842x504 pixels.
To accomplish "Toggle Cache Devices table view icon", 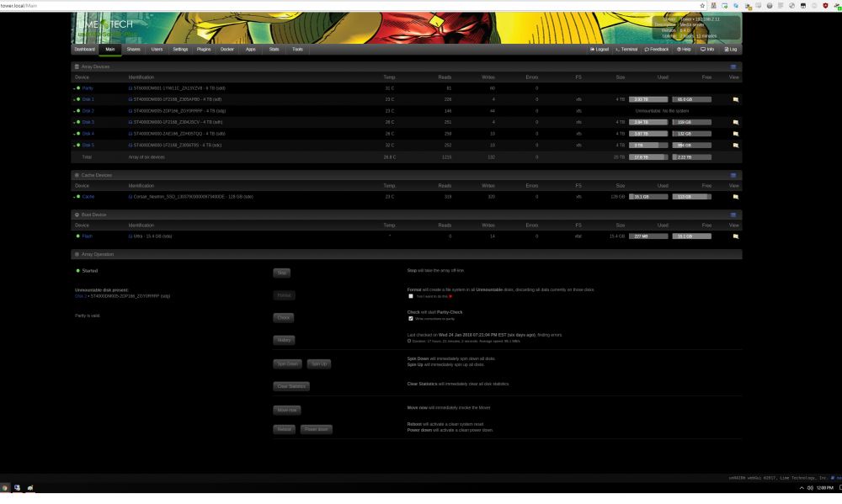I will coord(733,176).
